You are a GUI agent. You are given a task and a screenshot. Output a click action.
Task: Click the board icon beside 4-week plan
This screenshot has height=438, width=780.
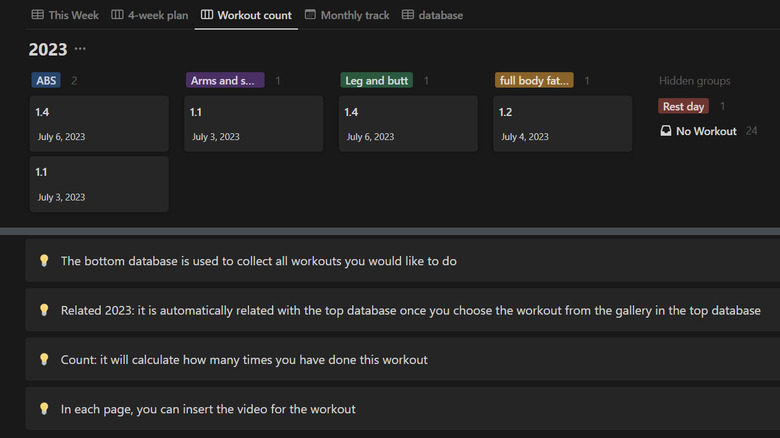[x=117, y=15]
